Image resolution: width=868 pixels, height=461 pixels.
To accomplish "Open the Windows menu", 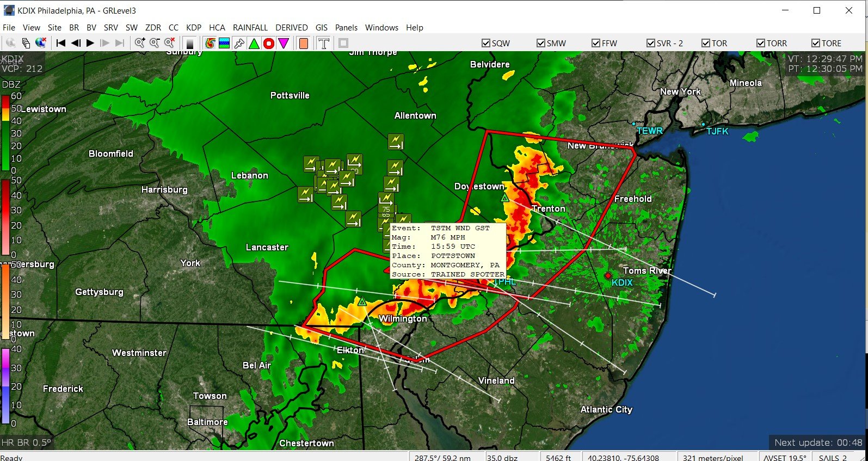I will tap(381, 27).
